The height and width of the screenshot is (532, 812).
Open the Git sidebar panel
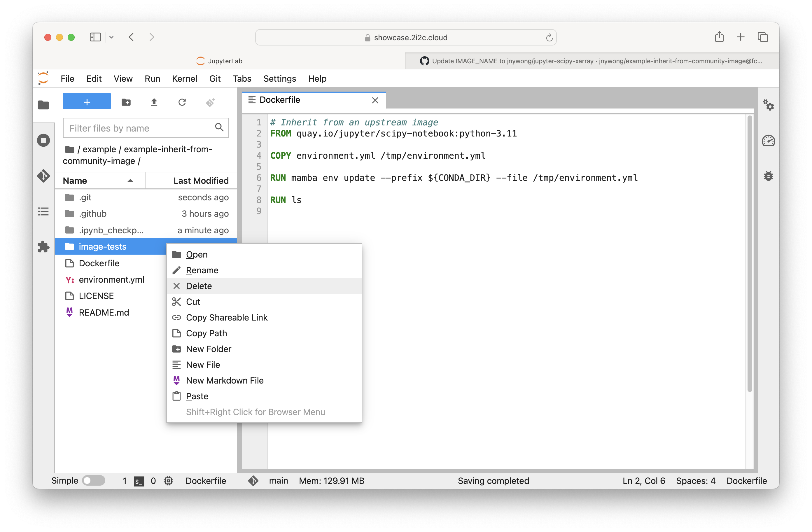tap(44, 176)
